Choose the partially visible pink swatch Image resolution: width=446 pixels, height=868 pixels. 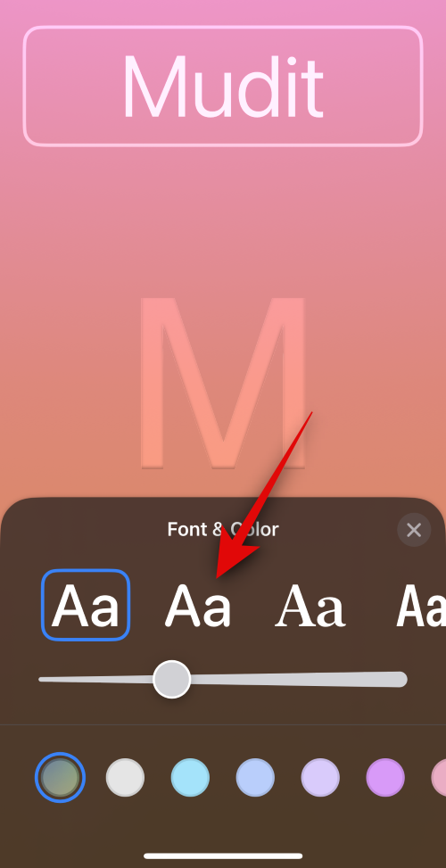pos(439,777)
